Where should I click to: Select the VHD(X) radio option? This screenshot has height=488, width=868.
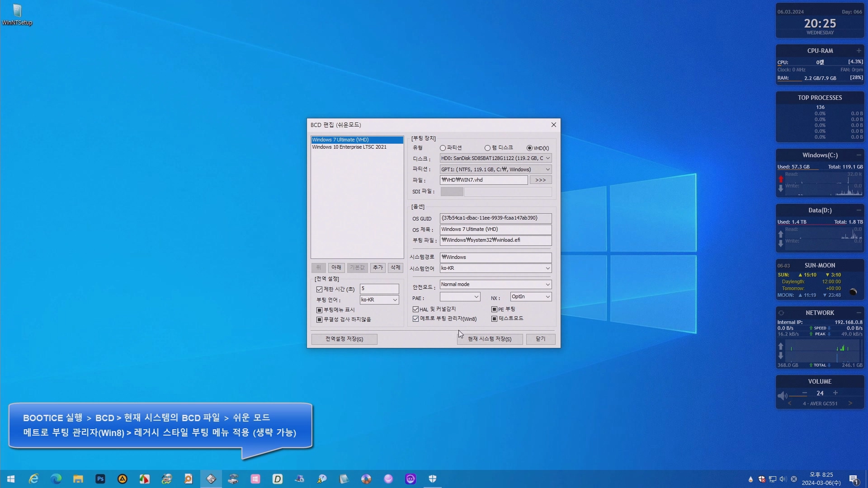point(529,148)
